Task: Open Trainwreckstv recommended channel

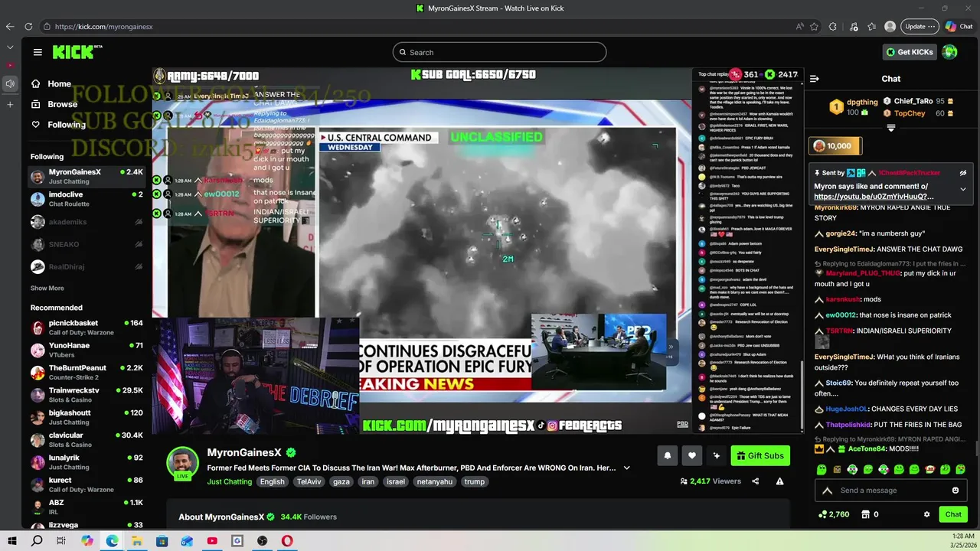Action: pos(87,395)
